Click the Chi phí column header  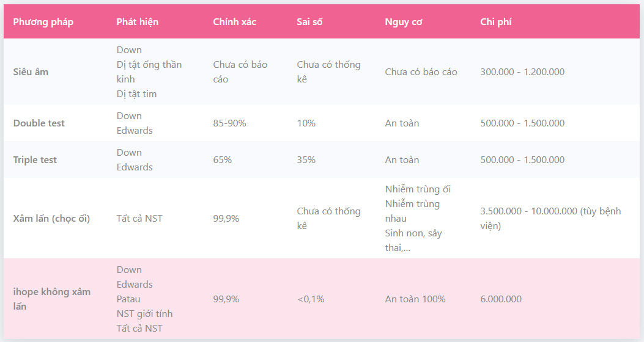point(496,22)
